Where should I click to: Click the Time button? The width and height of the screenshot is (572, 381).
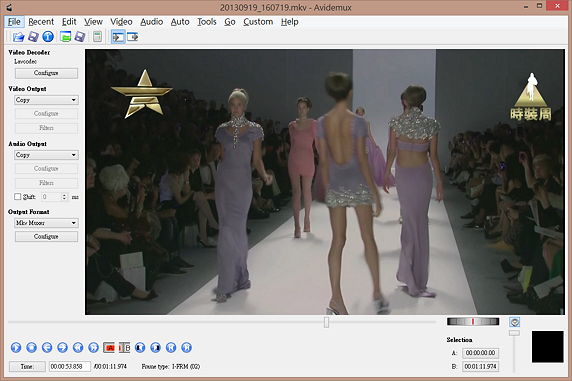point(27,366)
